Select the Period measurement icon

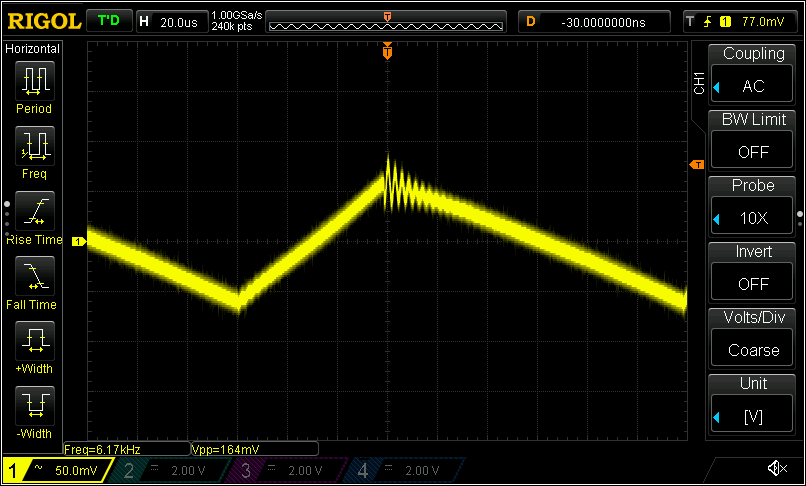34,79
